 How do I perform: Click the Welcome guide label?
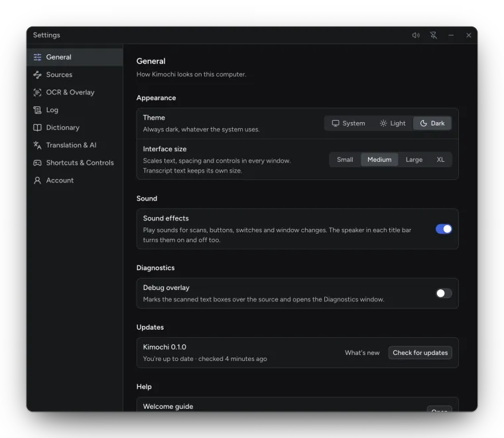168,407
